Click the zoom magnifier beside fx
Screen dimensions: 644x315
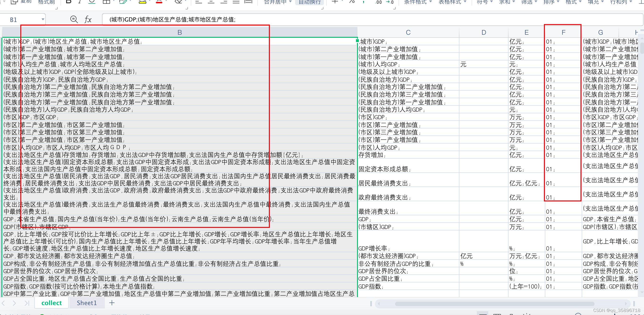click(x=74, y=19)
